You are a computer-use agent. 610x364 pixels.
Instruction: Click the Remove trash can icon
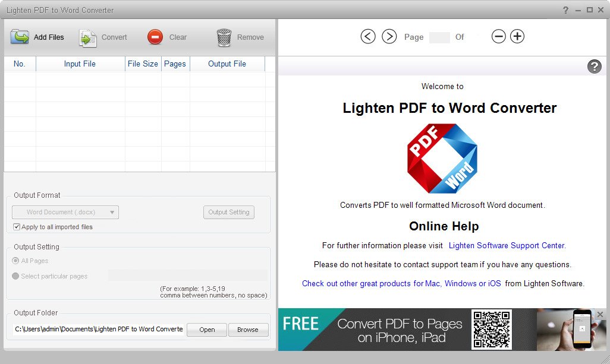click(x=224, y=37)
